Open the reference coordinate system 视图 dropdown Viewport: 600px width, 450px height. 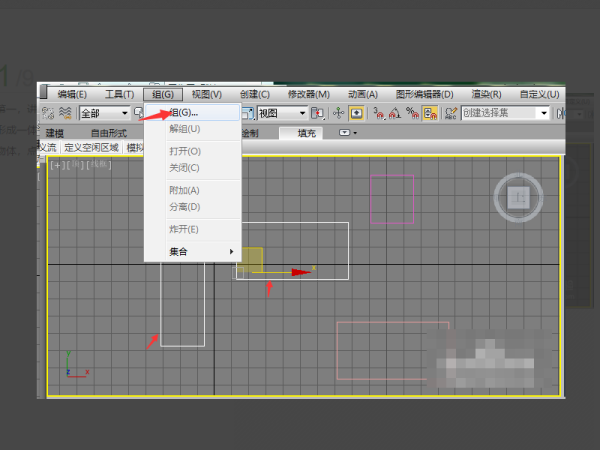(282, 113)
